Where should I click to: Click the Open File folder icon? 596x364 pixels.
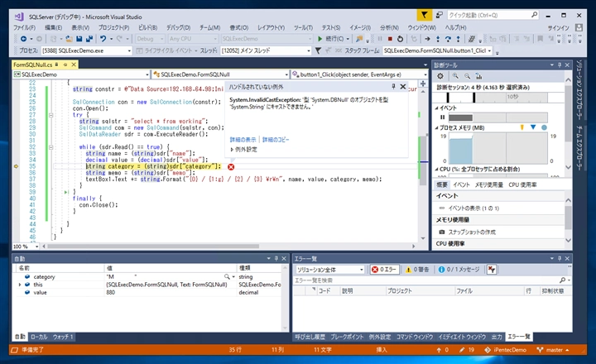[69, 39]
